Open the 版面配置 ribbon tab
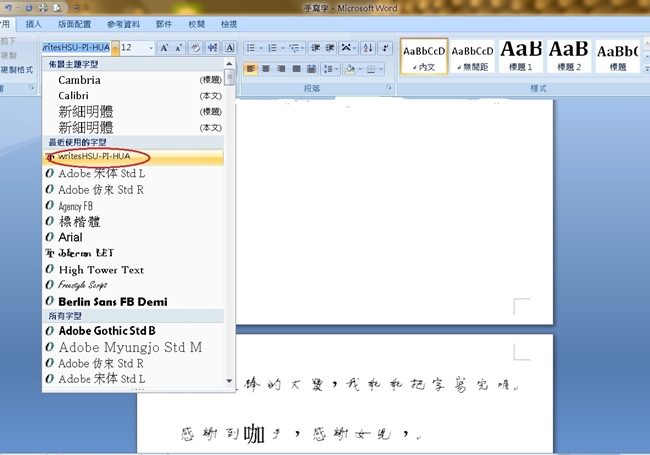Viewport: 650px width, 455px height. pyautogui.click(x=74, y=24)
